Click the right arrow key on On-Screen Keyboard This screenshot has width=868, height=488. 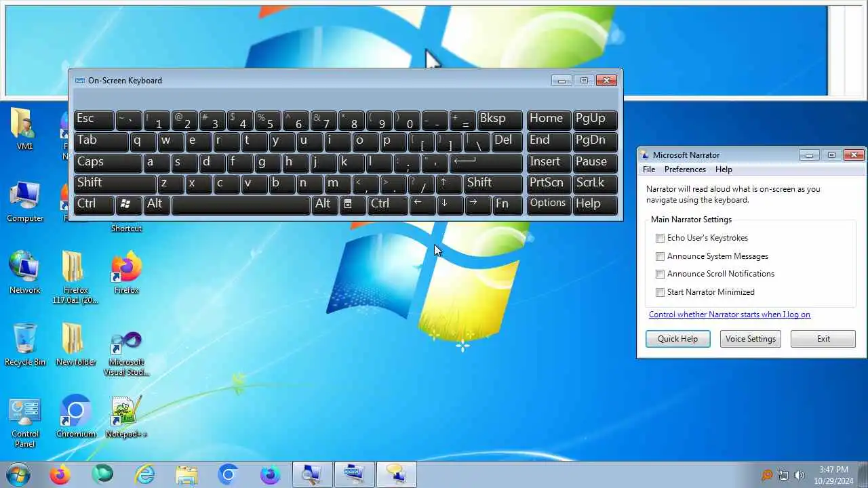[478, 205]
